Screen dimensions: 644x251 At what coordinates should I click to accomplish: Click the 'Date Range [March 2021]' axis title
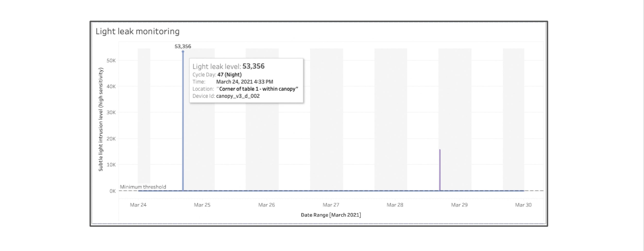point(331,215)
